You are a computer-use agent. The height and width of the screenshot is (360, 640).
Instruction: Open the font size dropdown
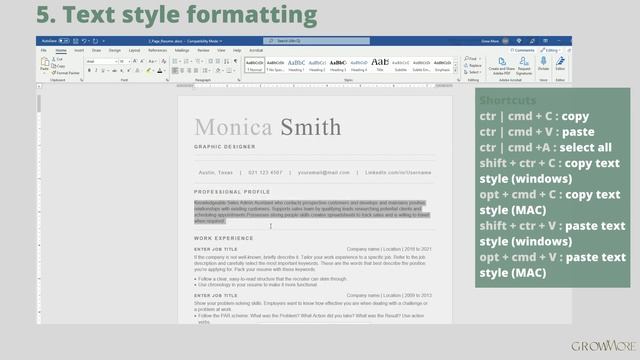pos(129,62)
